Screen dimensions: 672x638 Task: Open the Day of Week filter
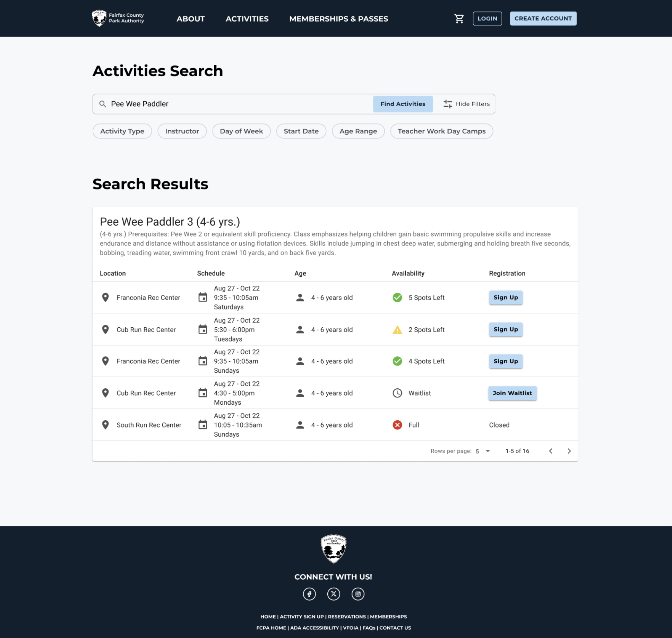(x=241, y=131)
